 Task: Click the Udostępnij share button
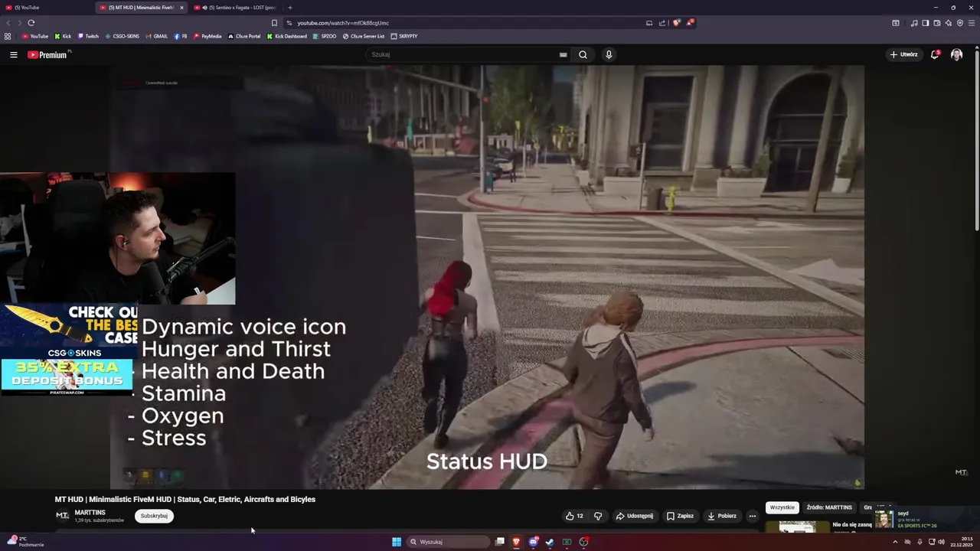[635, 516]
